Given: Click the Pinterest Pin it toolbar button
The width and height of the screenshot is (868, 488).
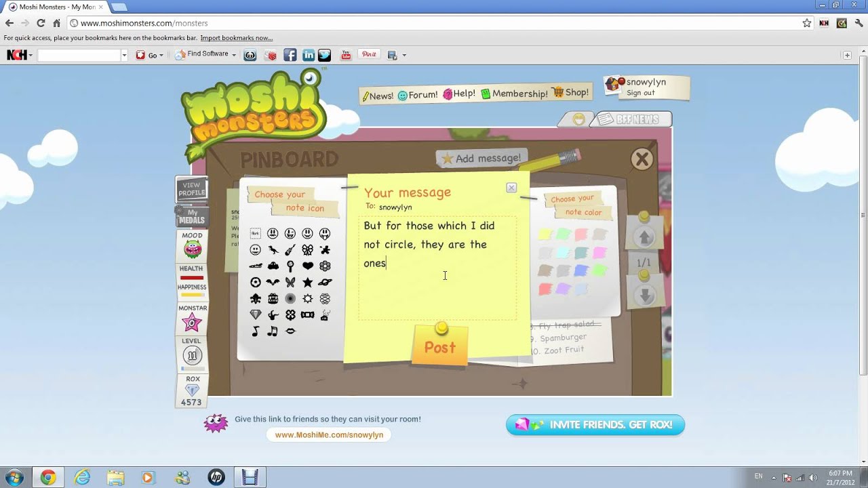Looking at the screenshot, I should pos(369,54).
